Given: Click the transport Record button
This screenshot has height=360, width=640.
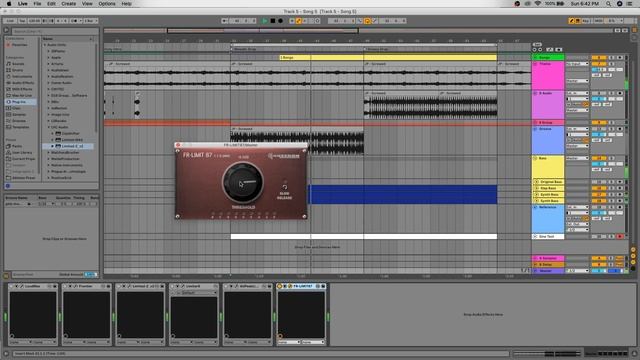Looking at the screenshot, I should pyautogui.click(x=280, y=21).
